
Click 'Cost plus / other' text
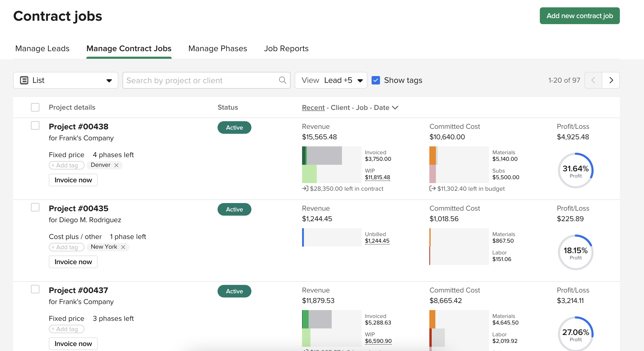75,237
